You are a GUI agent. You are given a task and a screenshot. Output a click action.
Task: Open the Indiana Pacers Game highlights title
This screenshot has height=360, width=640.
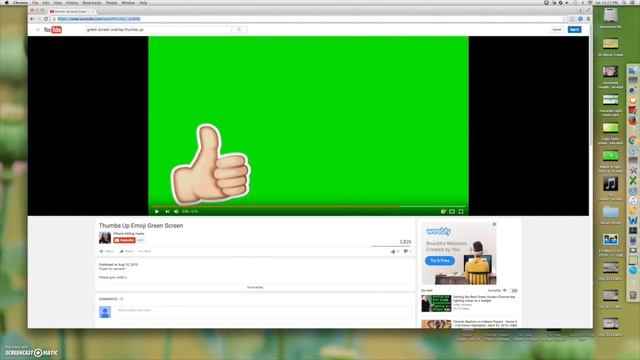point(485,324)
